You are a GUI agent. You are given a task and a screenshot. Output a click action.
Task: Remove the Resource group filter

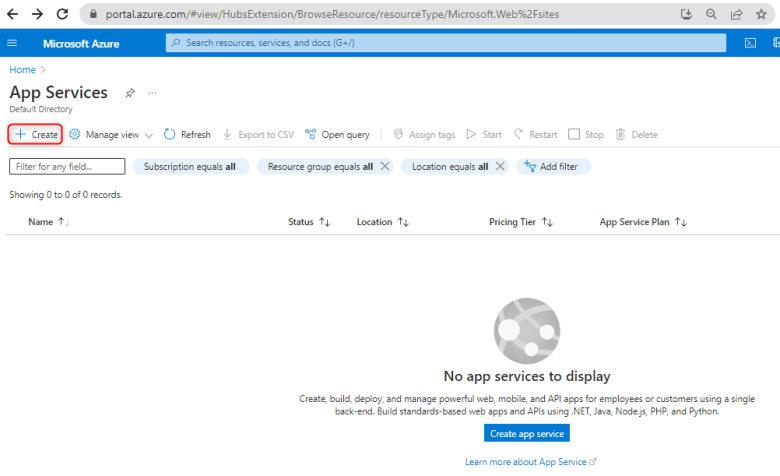385,166
